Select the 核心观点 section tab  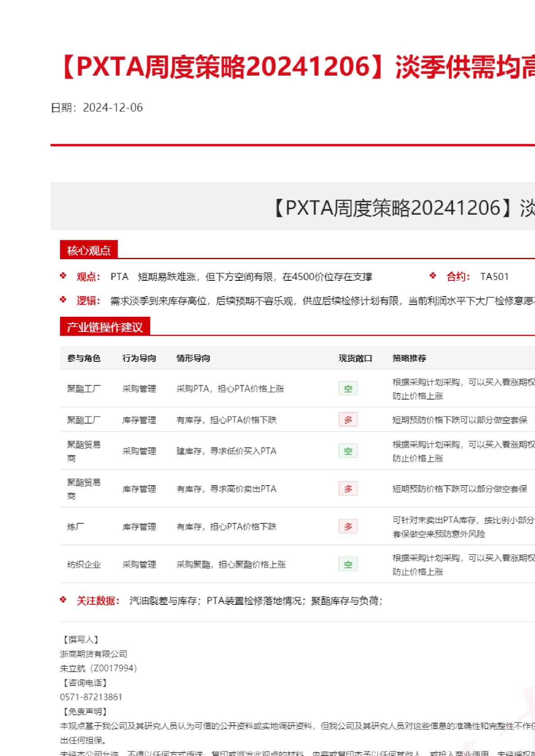89,250
